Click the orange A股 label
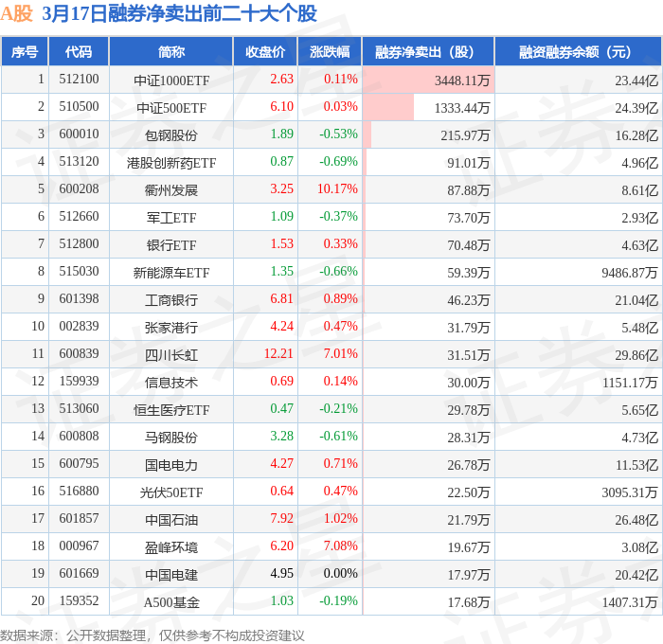Viewport: 663px width, 644px height. (x=16, y=14)
